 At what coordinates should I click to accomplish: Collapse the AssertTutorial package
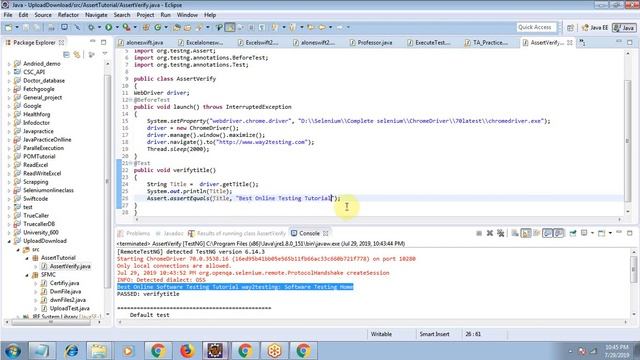pos(27,258)
